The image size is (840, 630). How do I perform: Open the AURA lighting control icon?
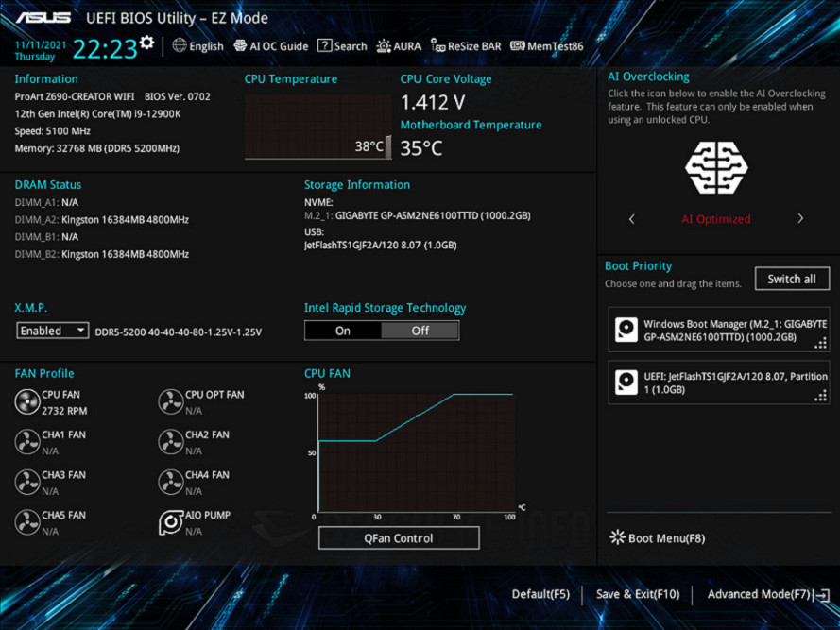[x=385, y=45]
